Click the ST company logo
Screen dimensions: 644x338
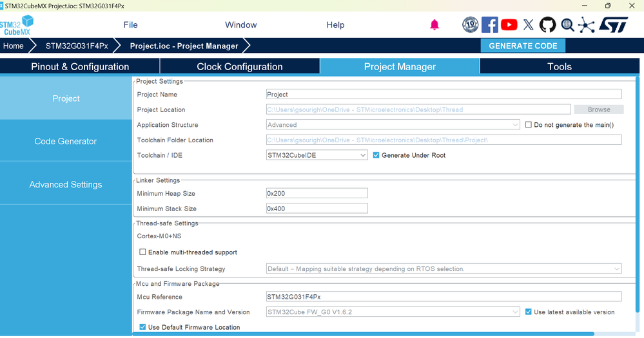point(614,25)
